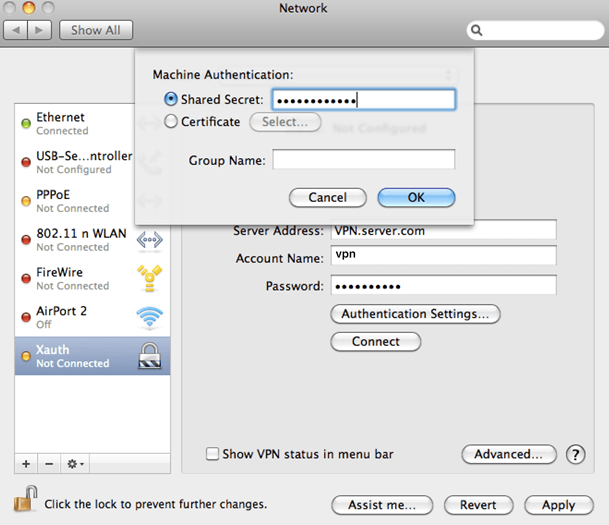
Task: Open Authentication Settings...
Action: pyautogui.click(x=415, y=314)
